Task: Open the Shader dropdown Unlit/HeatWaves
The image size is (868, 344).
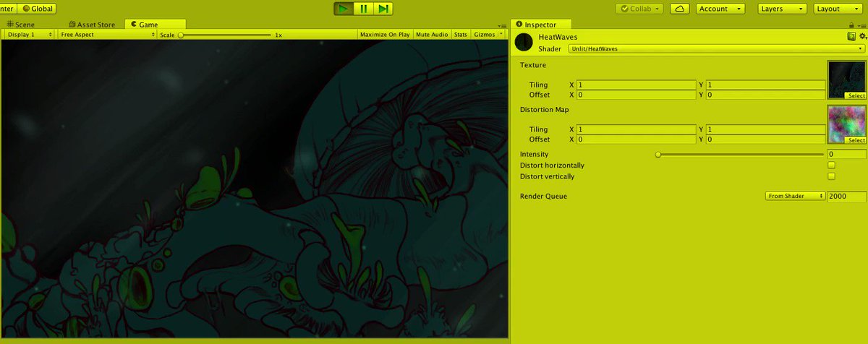Action: coord(716,48)
